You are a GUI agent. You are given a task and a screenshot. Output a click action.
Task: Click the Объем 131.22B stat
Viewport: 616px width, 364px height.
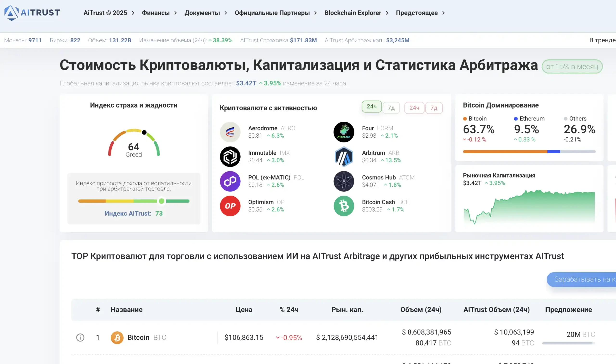(110, 40)
